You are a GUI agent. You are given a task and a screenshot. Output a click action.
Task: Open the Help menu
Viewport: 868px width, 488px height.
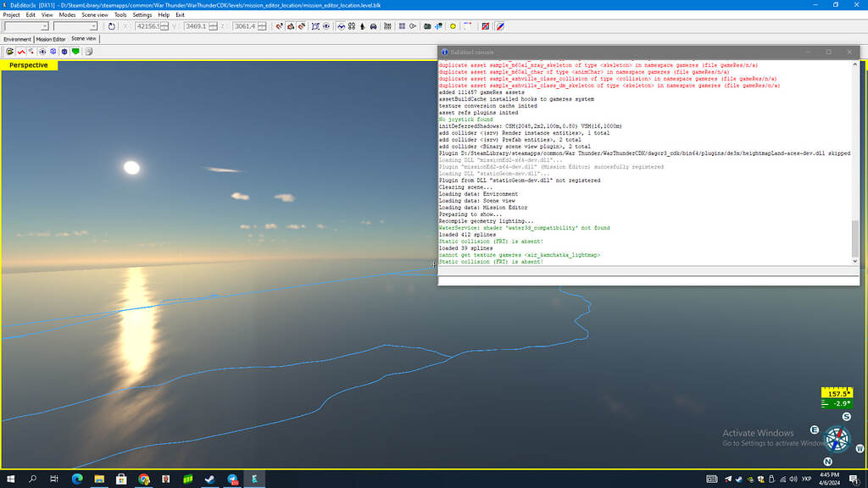point(164,15)
